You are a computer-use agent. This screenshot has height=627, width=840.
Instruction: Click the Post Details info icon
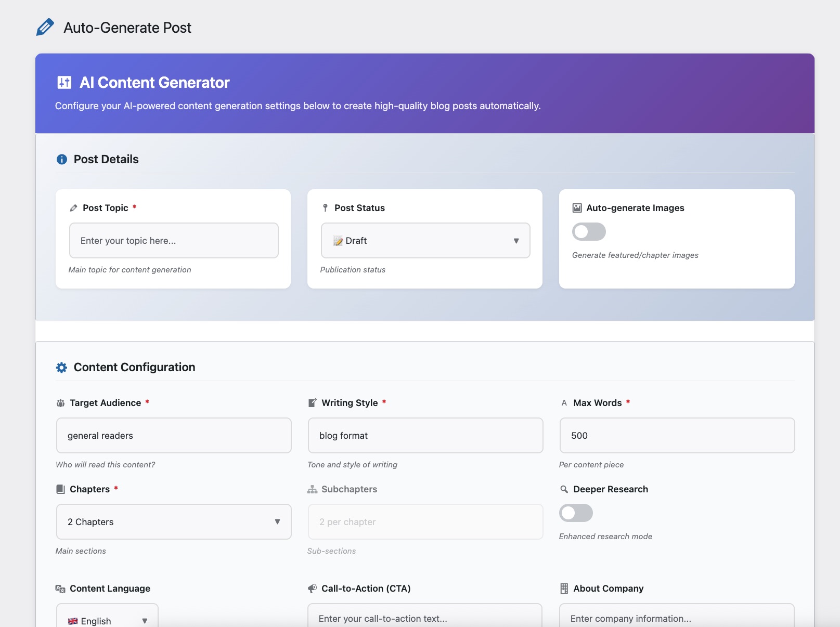(x=62, y=159)
